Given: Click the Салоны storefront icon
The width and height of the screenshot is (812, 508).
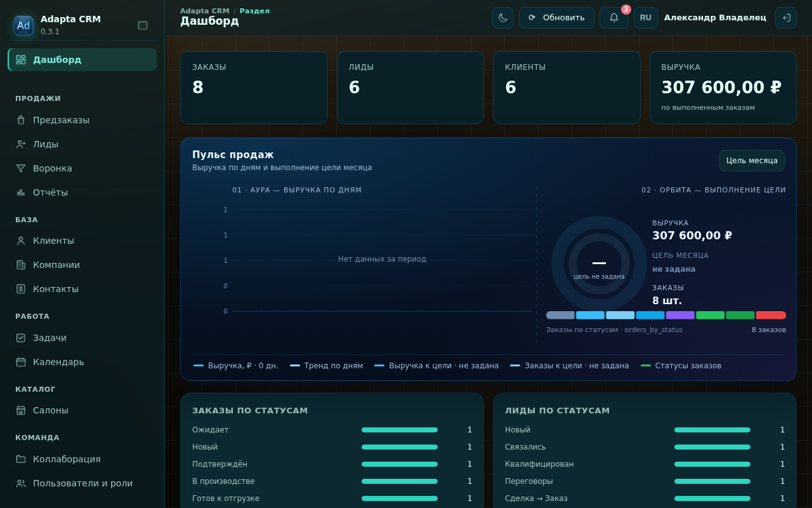Looking at the screenshot, I should pos(21,410).
